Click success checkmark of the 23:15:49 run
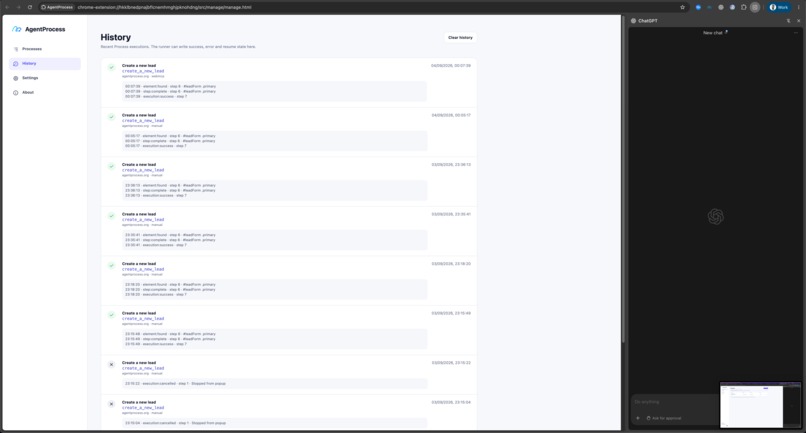Viewport: 806px width, 433px height. (111, 315)
